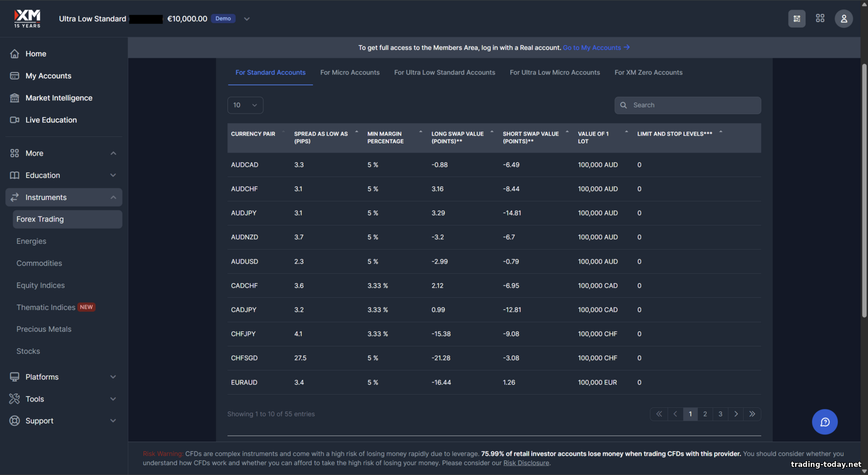Switch to For XM Zero Accounts tab
The width and height of the screenshot is (868, 475).
[x=648, y=73]
